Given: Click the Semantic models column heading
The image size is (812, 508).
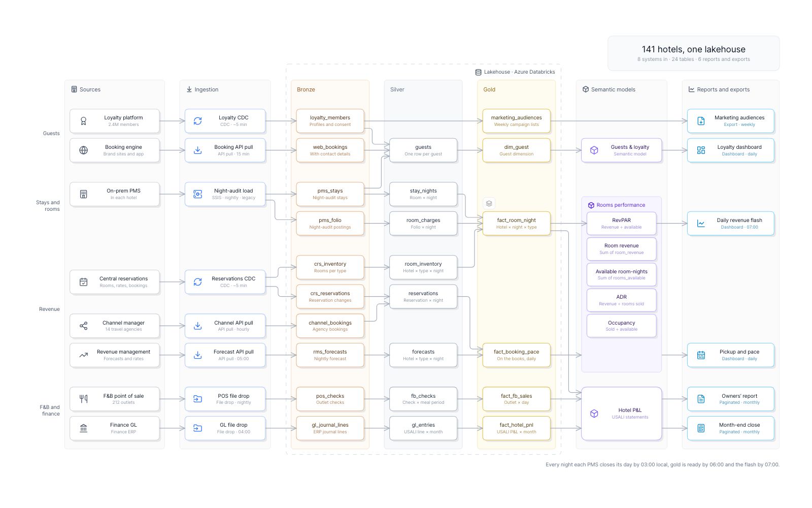Looking at the screenshot, I should pyautogui.click(x=613, y=89).
